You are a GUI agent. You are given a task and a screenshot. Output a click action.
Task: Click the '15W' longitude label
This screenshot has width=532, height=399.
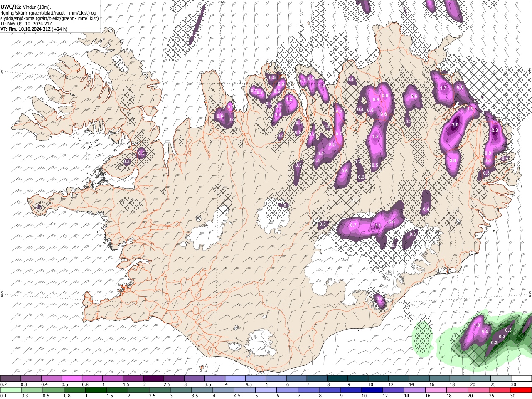(x=440, y=2)
